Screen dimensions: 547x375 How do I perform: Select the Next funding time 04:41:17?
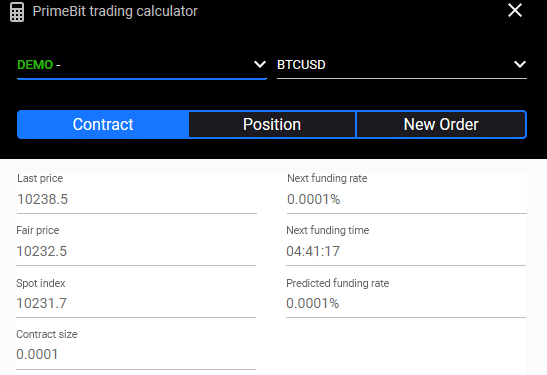click(313, 251)
